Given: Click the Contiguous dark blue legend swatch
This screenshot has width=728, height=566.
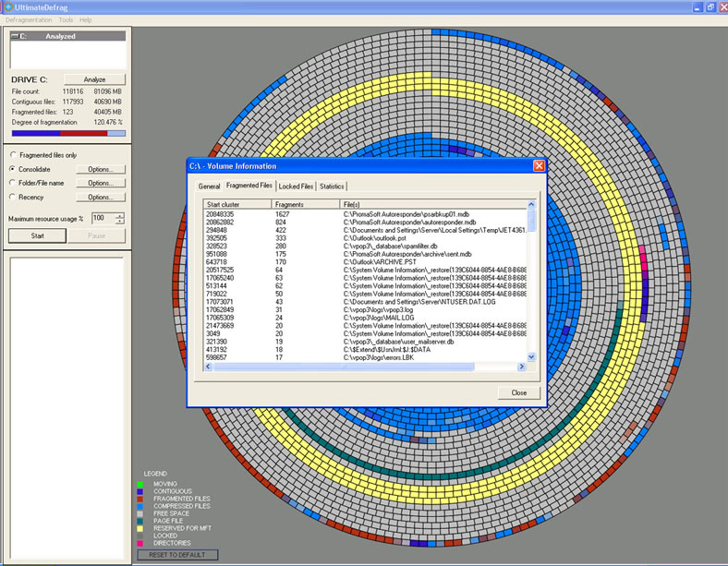Looking at the screenshot, I should click(x=140, y=491).
